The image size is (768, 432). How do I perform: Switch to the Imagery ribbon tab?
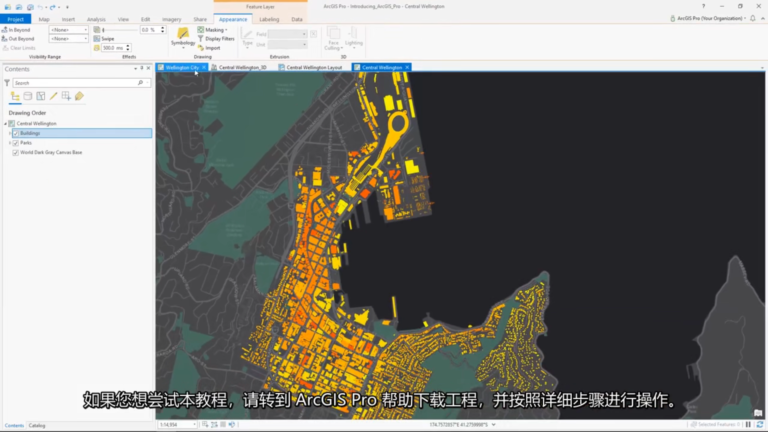click(171, 19)
